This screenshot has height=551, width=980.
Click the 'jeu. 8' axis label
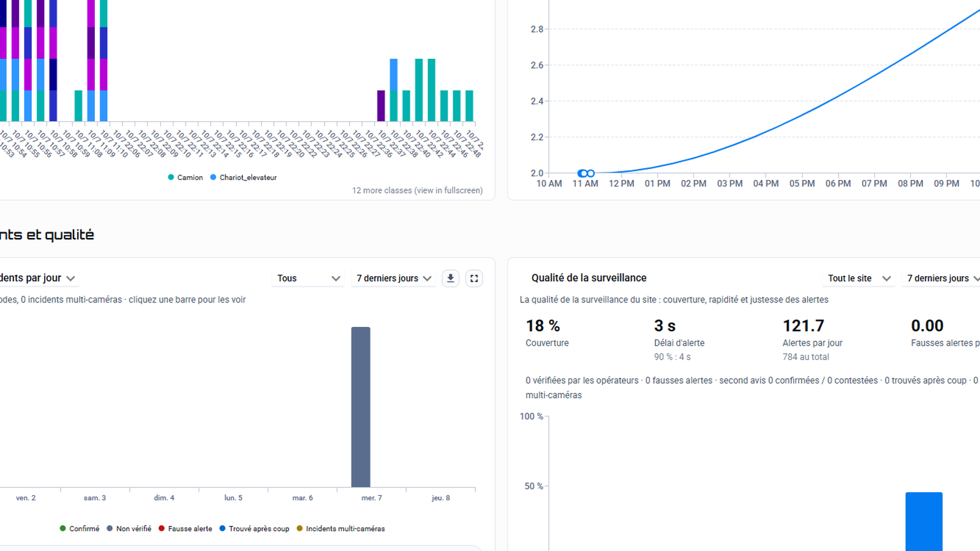coord(441,498)
